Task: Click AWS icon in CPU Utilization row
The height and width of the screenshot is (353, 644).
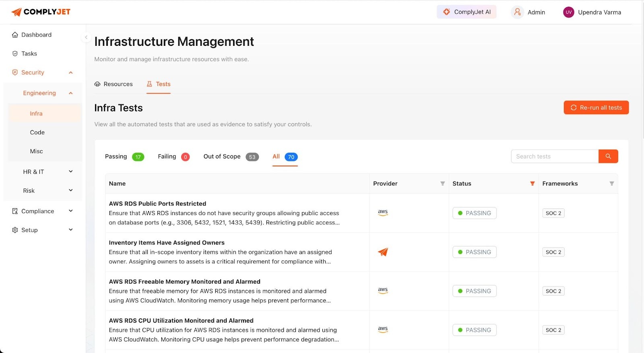Action: click(x=383, y=329)
